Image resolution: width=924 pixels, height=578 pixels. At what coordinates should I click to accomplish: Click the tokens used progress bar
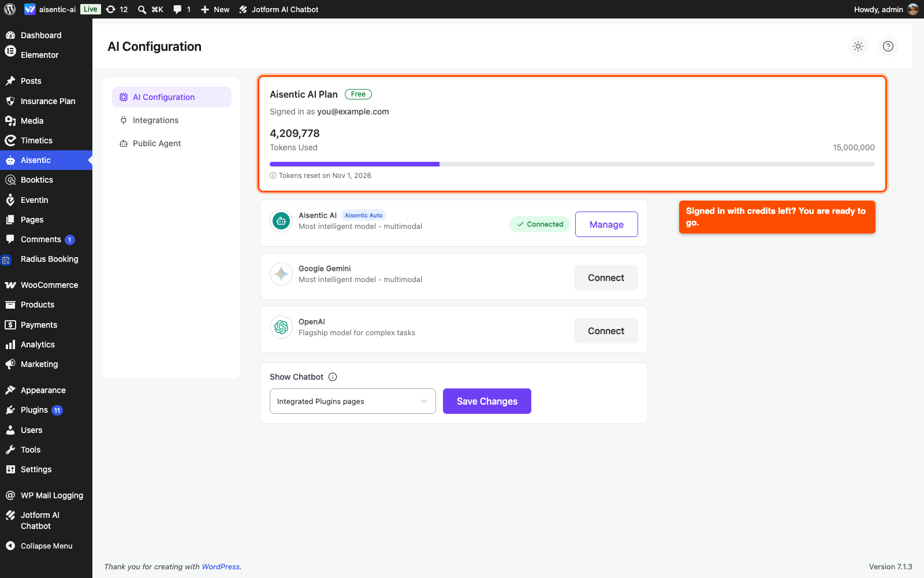(572, 164)
